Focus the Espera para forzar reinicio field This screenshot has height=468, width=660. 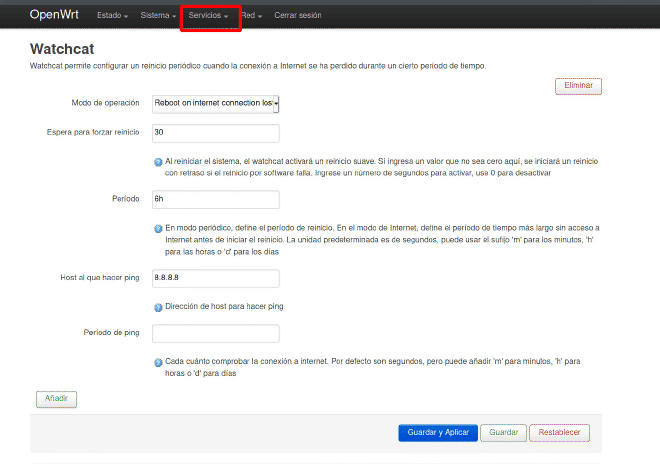(215, 133)
